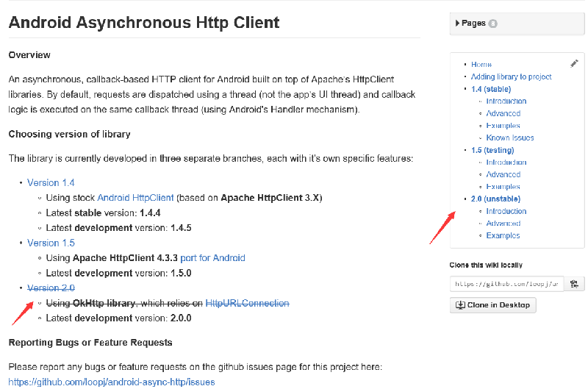
Task: Click the sidebar edit pencil icon
Action: 574,64
